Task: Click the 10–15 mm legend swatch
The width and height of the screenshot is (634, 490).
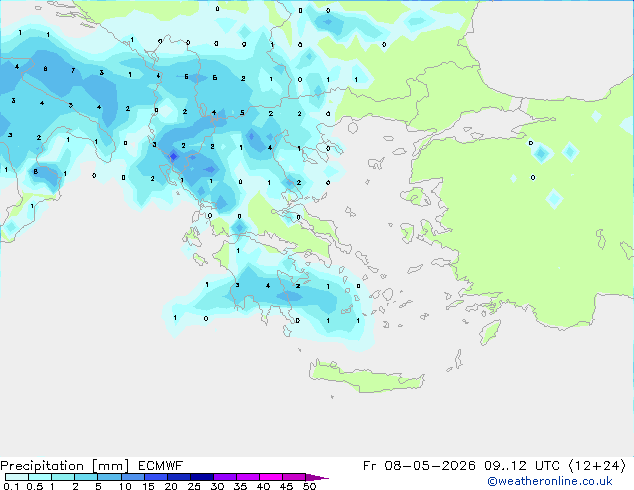Action: click(132, 477)
